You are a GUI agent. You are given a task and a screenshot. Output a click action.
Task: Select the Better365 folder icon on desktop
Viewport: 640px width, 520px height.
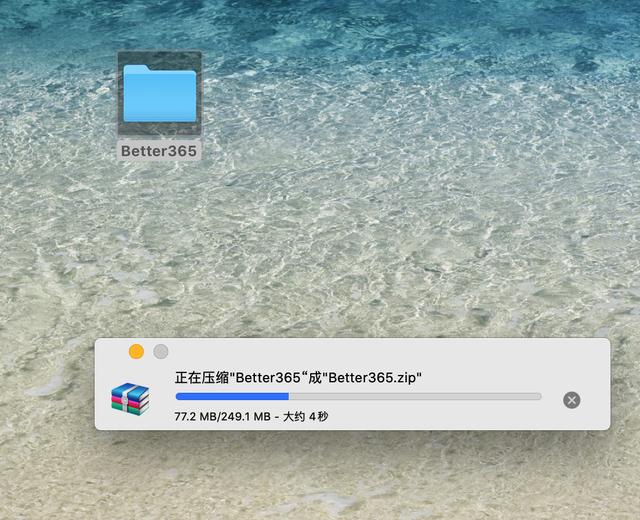click(159, 94)
